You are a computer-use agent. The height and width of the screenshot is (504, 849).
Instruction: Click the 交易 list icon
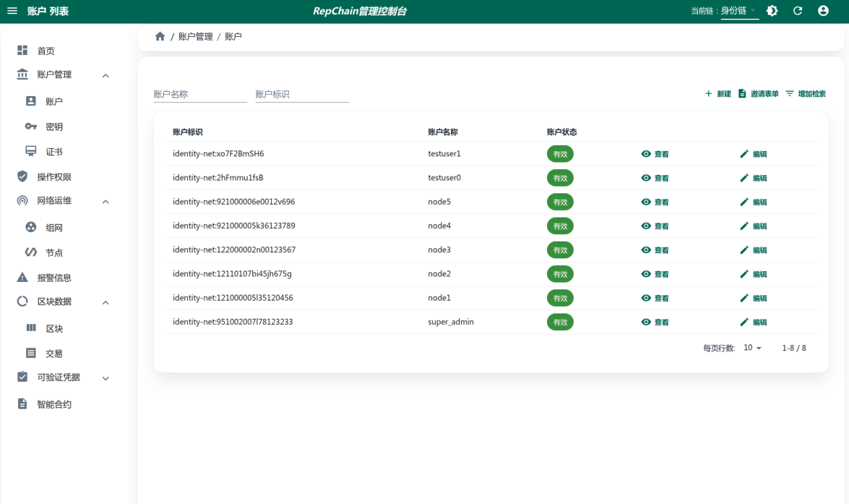pyautogui.click(x=31, y=353)
